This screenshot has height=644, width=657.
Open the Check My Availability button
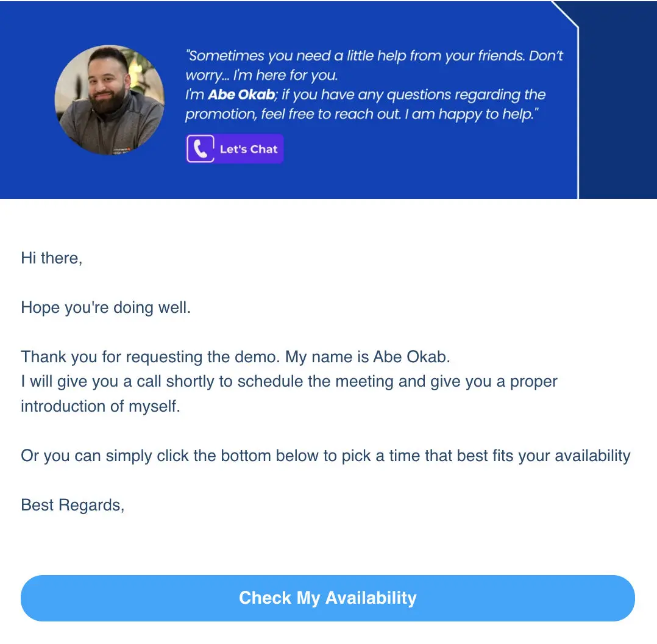328,598
